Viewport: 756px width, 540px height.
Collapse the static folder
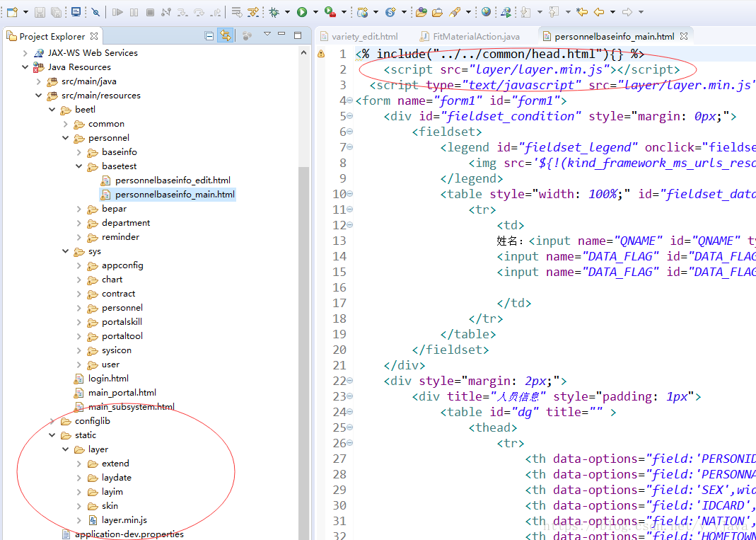tap(52, 435)
